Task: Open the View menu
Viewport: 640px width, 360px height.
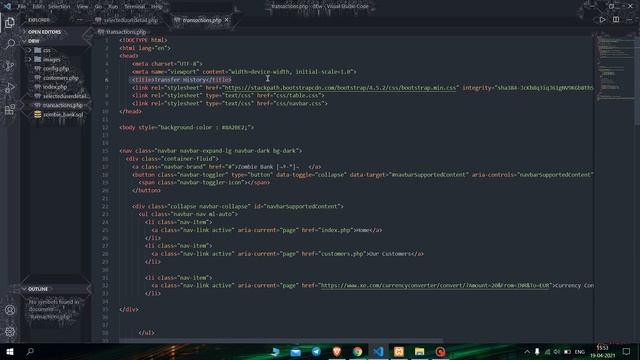Action: pos(82,6)
